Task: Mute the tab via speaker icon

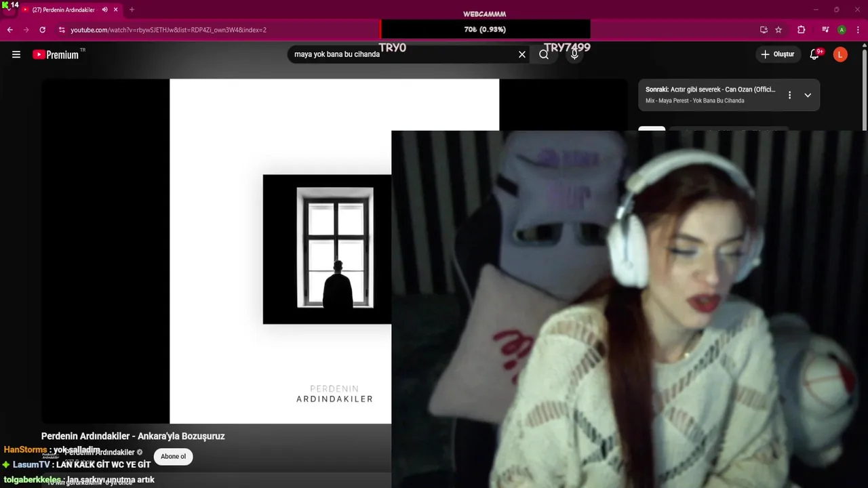Action: (x=104, y=9)
